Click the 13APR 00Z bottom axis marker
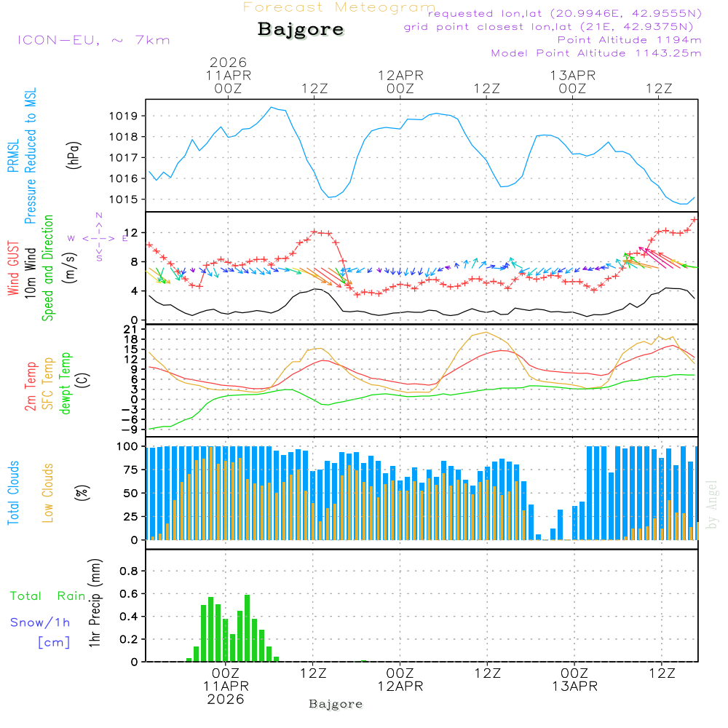Image resolution: width=728 pixels, height=728 pixels. (x=574, y=680)
